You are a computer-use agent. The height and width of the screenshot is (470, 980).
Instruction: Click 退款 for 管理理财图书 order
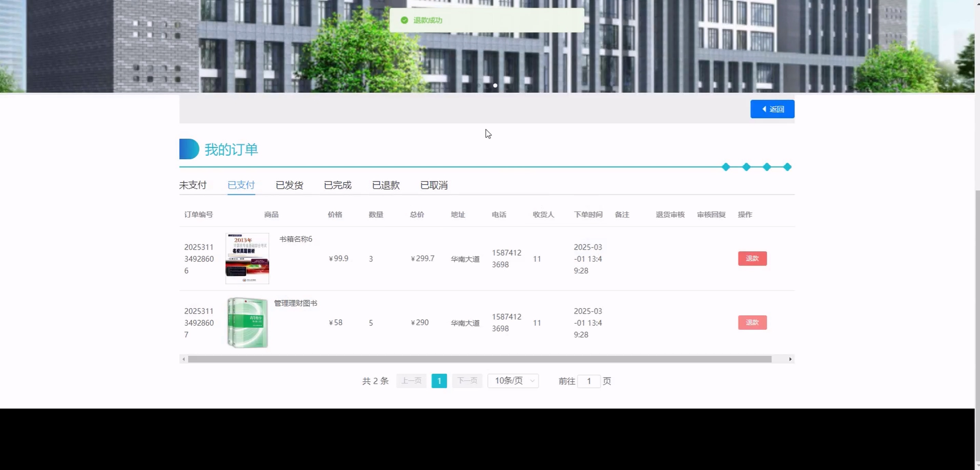752,322
